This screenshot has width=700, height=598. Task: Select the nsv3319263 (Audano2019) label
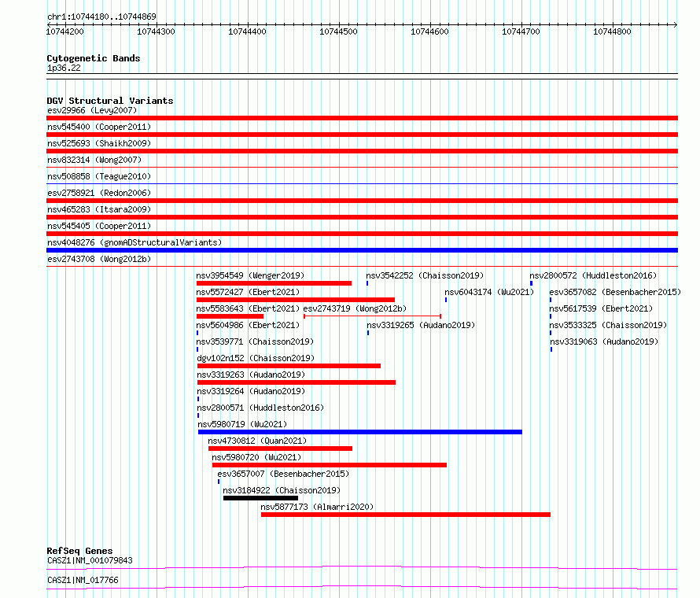(x=252, y=375)
